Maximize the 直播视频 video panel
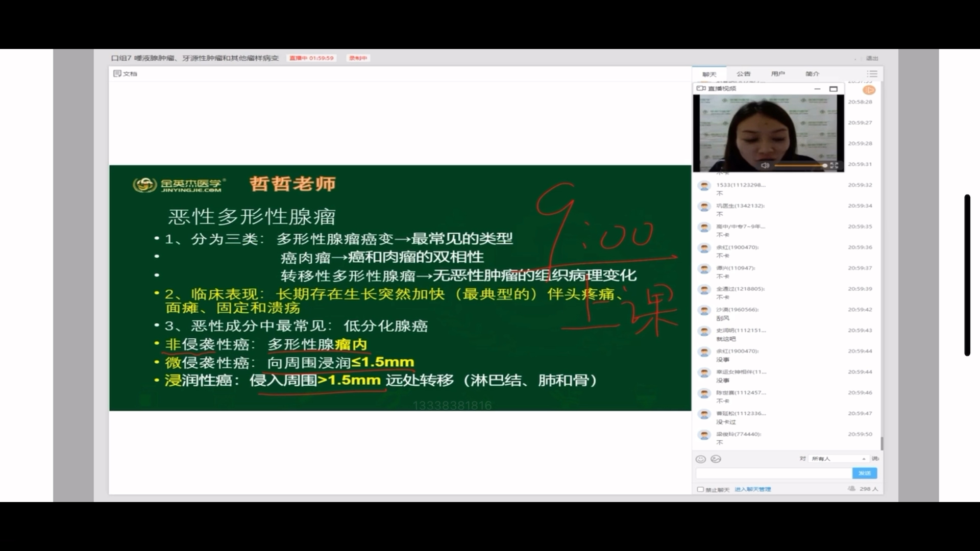This screenshot has width=980, height=551. click(834, 89)
